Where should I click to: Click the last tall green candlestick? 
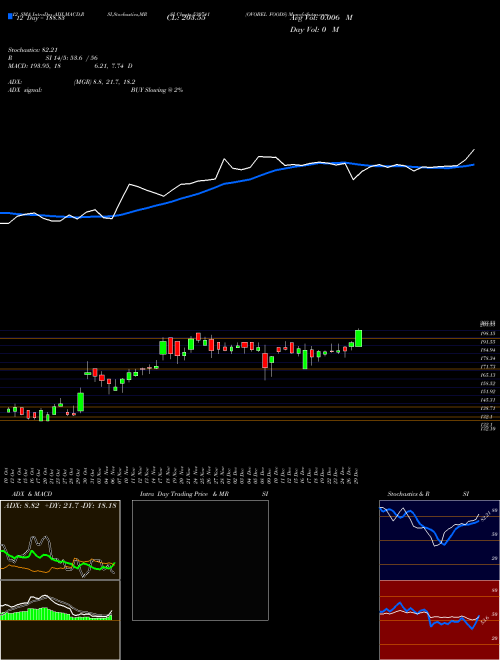pos(359,338)
